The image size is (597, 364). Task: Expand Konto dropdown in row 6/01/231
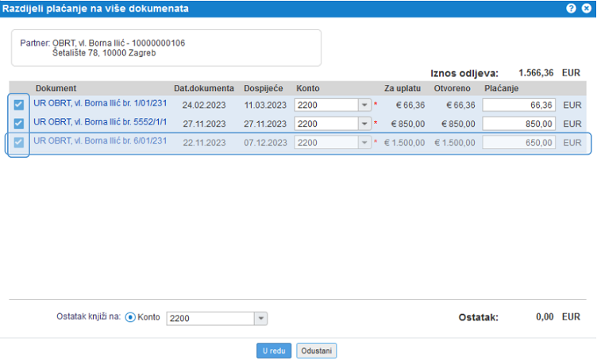pos(364,143)
